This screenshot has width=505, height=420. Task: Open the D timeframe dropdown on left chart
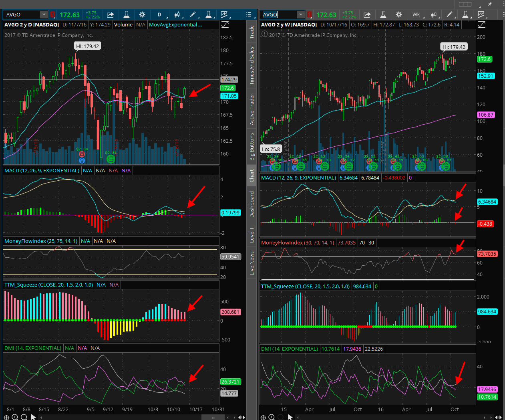159,15
